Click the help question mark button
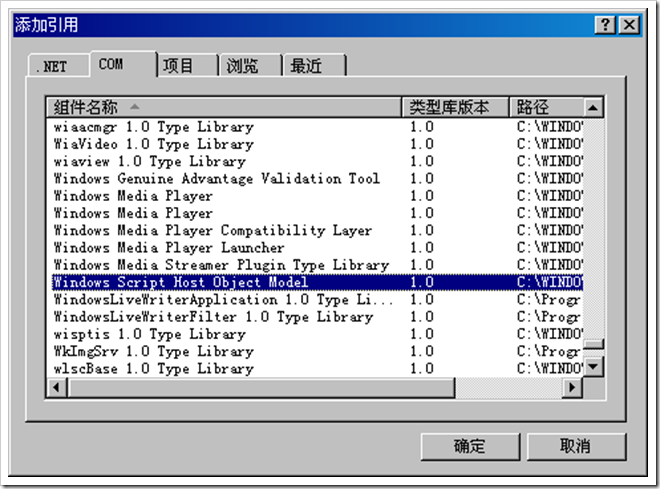This screenshot has height=489, width=660. coord(605,25)
